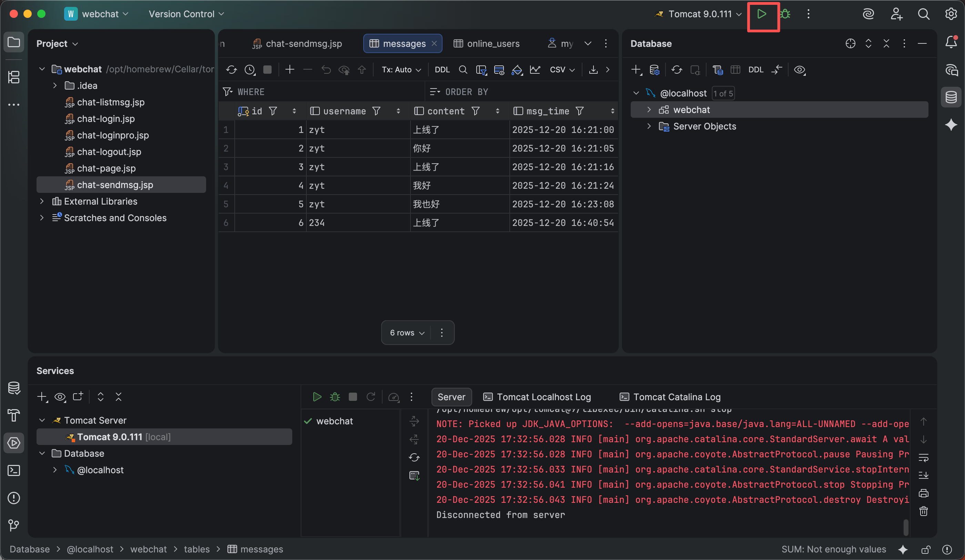Add a new row to messages table
Image resolution: width=965 pixels, height=560 pixels.
[290, 70]
